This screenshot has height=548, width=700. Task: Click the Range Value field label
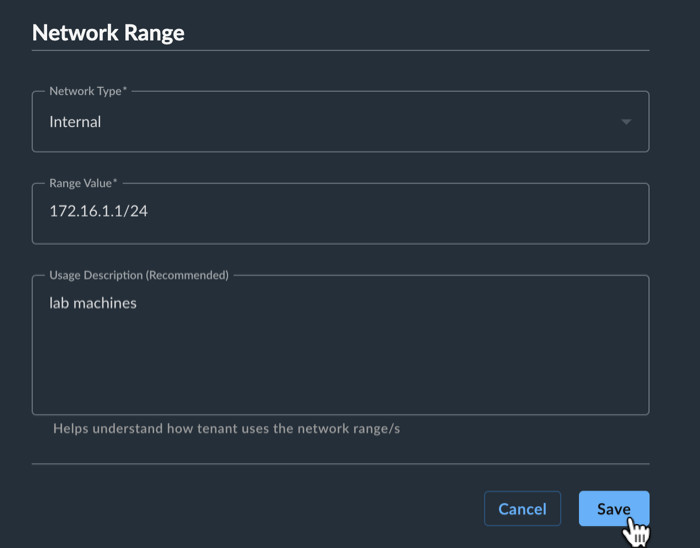click(x=83, y=183)
